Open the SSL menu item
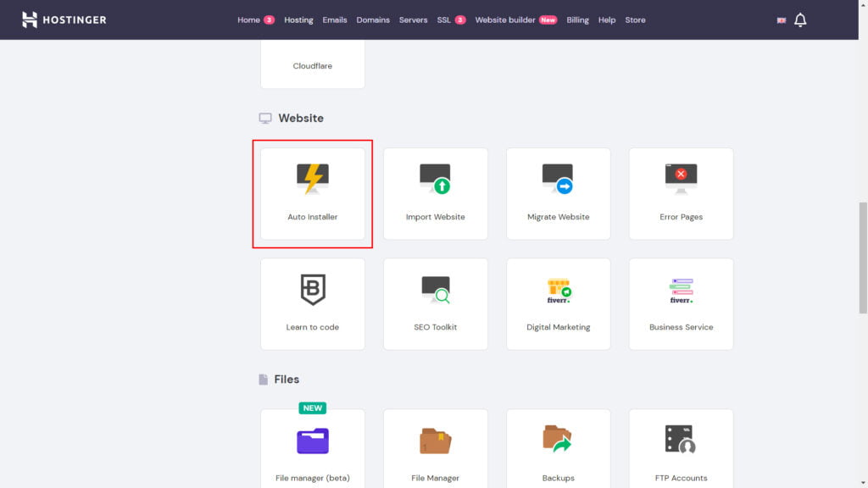The width and height of the screenshot is (868, 488). tap(443, 20)
